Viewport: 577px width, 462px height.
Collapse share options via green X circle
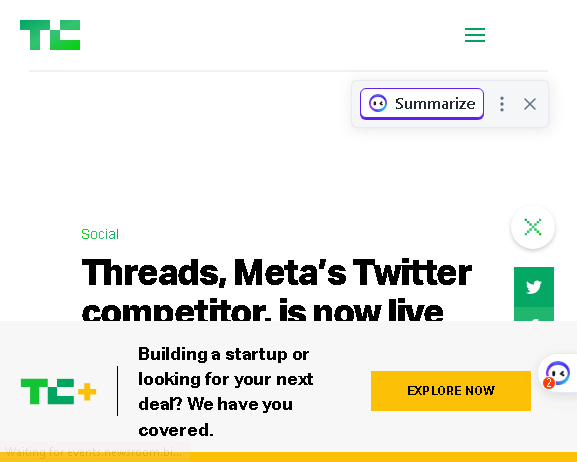532,227
